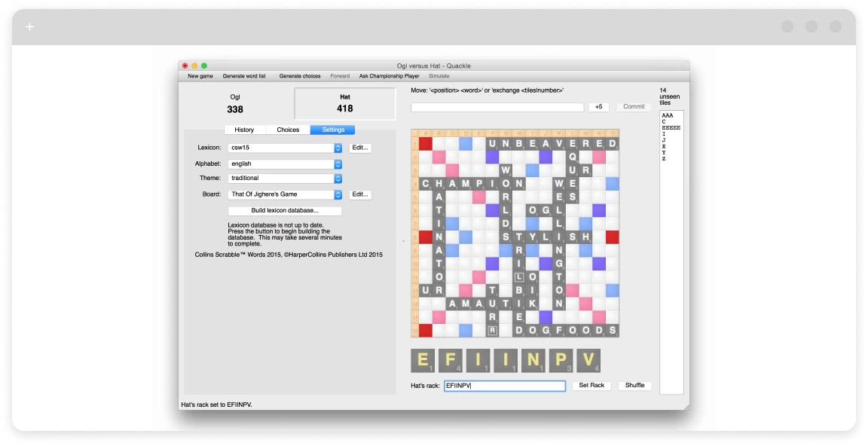Screen dimensions: 868x446
Task: Expand the Alphabet dropdown set to english
Action: click(x=286, y=163)
